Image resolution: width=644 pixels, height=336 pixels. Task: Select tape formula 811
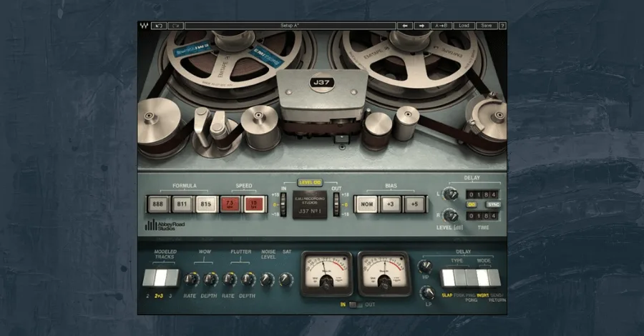pyautogui.click(x=182, y=204)
